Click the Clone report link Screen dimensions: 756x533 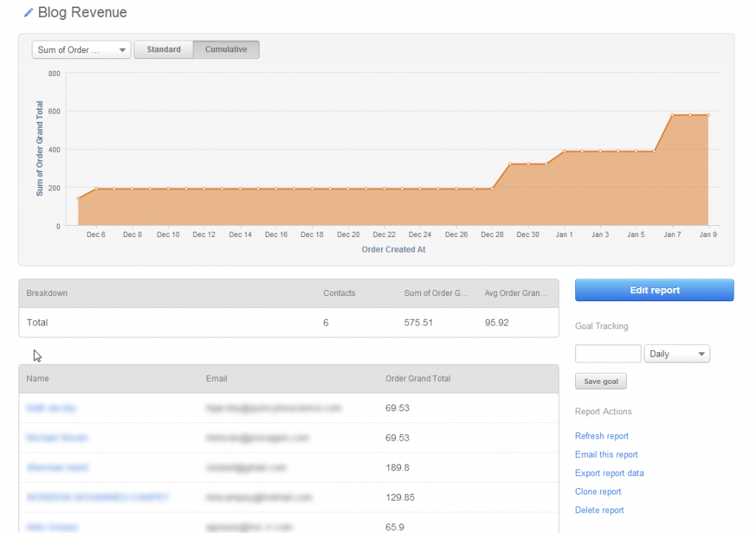tap(598, 492)
